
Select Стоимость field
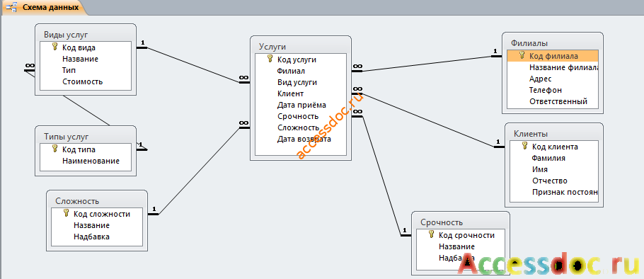(86, 81)
